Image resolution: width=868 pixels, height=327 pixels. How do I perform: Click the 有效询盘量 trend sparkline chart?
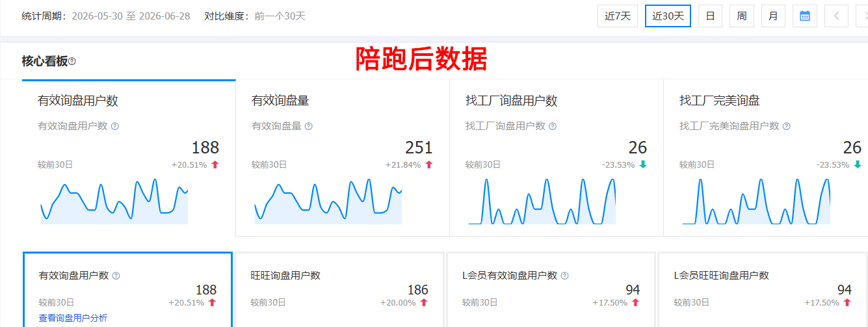[x=328, y=202]
